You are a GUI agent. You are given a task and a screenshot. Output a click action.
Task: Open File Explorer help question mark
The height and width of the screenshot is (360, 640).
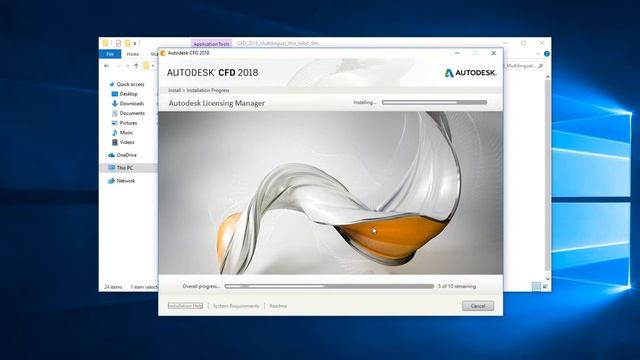(547, 54)
